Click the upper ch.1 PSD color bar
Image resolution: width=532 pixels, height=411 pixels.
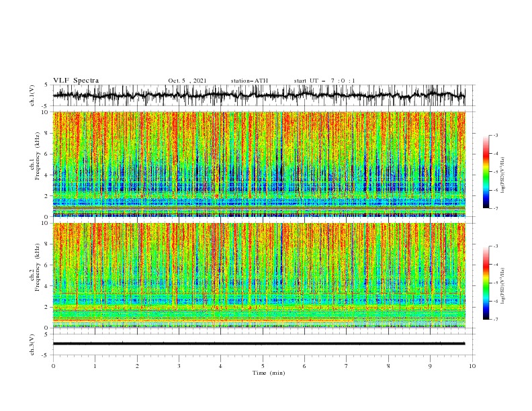click(x=486, y=172)
